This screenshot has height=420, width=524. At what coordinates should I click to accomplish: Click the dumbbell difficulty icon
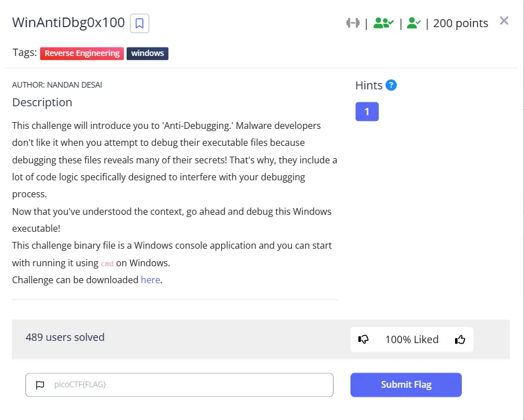tap(353, 23)
